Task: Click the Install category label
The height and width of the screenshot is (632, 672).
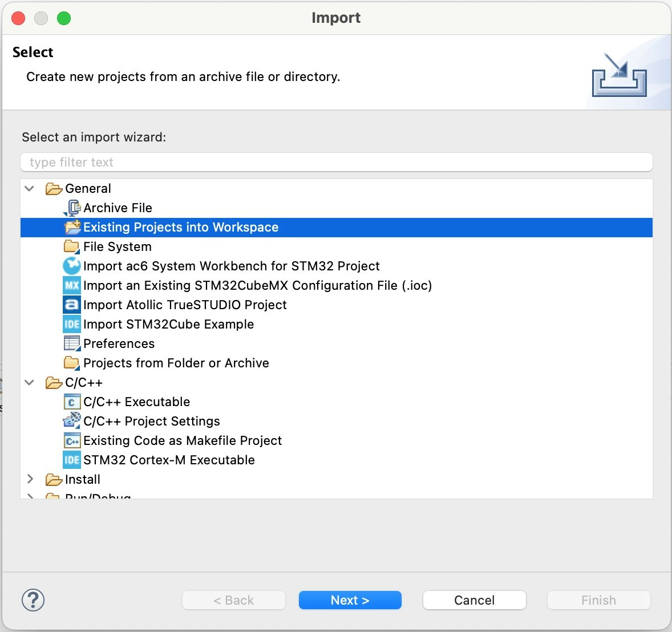Action: 83,480
